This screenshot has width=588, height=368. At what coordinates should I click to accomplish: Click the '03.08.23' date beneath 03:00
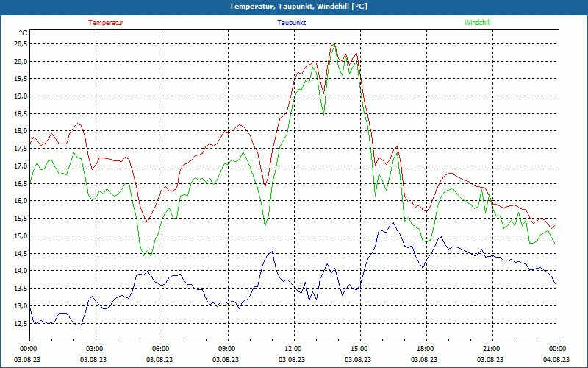(x=93, y=359)
